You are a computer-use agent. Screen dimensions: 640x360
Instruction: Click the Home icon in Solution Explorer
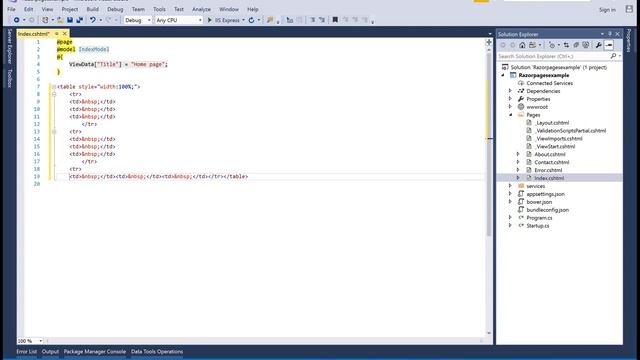click(522, 45)
